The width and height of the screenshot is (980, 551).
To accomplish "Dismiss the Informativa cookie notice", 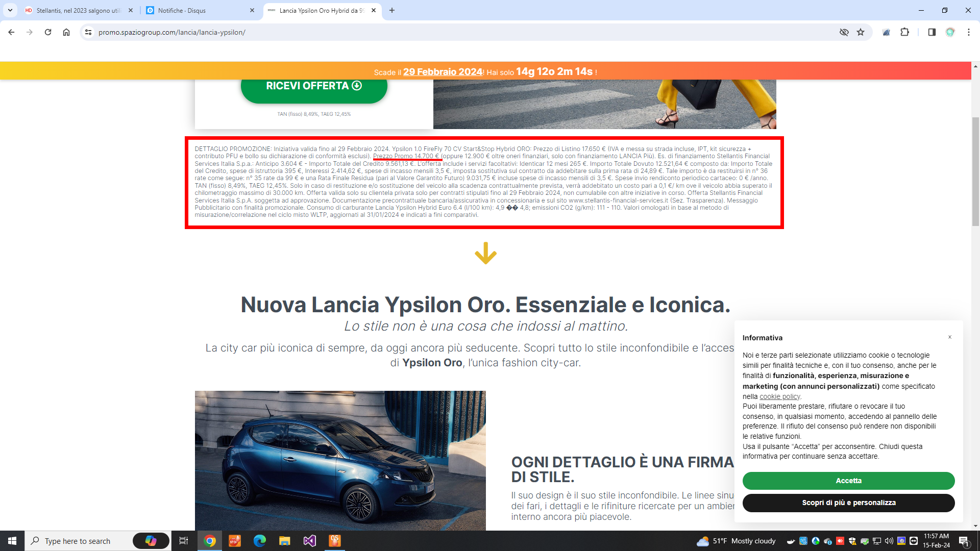I will pyautogui.click(x=950, y=337).
